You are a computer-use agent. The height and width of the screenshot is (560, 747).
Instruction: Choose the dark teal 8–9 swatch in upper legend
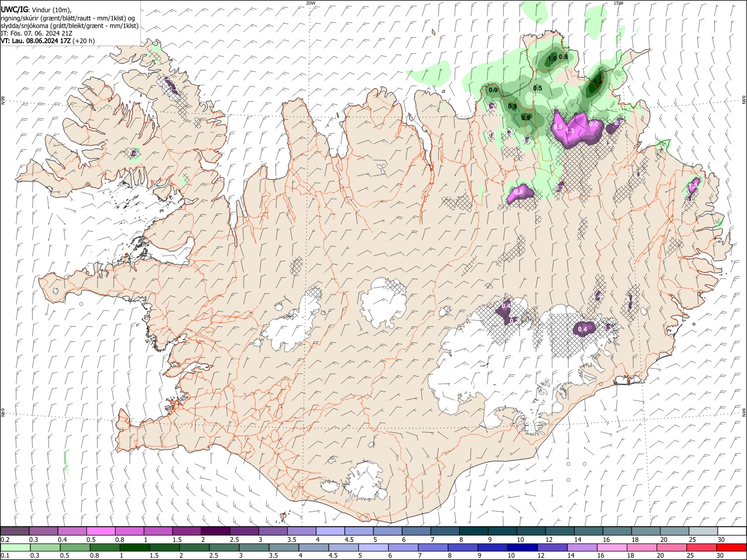pyautogui.click(x=474, y=531)
